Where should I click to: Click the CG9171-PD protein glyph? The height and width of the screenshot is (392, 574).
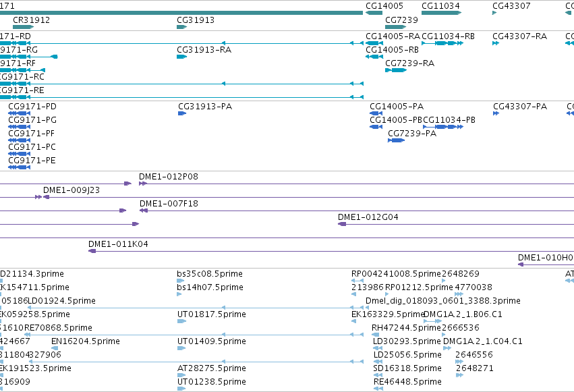coord(19,113)
